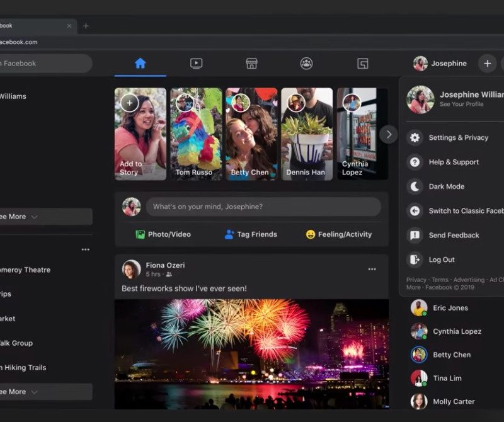Toggle Dark Mode in account menu

click(x=446, y=186)
